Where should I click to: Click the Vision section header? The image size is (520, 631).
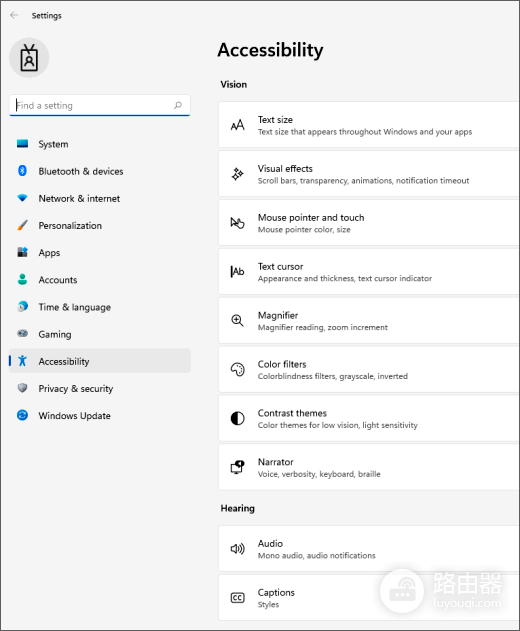pos(233,84)
